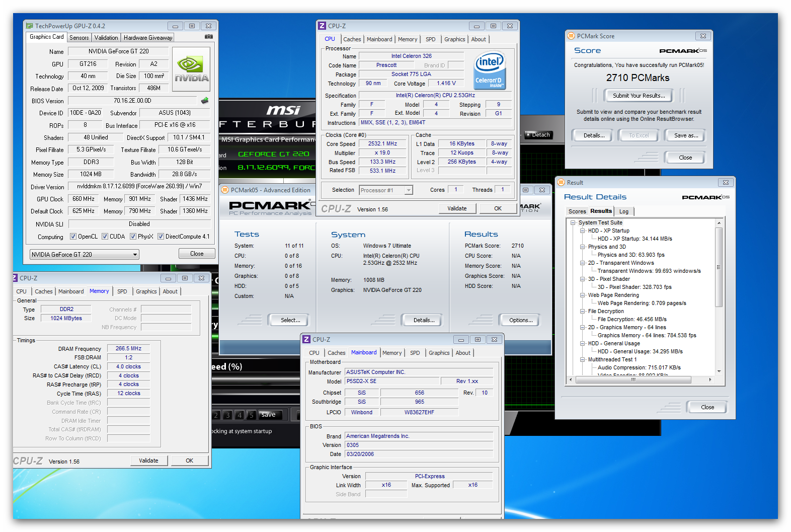Image resolution: width=791 pixels, height=532 pixels.
Task: Click the scroll right arrow in Result tree
Action: point(710,379)
